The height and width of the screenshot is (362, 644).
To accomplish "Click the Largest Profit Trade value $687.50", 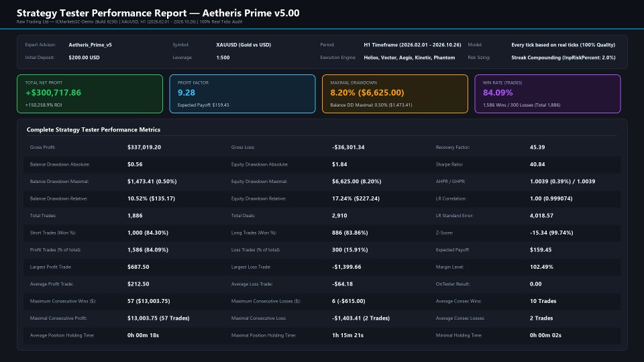I will pyautogui.click(x=138, y=267).
